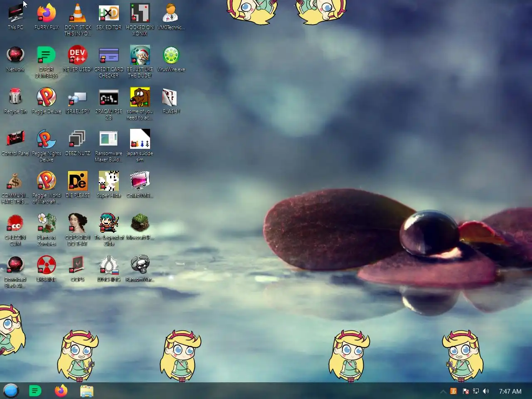Select the NEVER USED Dev-C++ shortcut
The width and height of the screenshot is (532, 399).
[78, 59]
